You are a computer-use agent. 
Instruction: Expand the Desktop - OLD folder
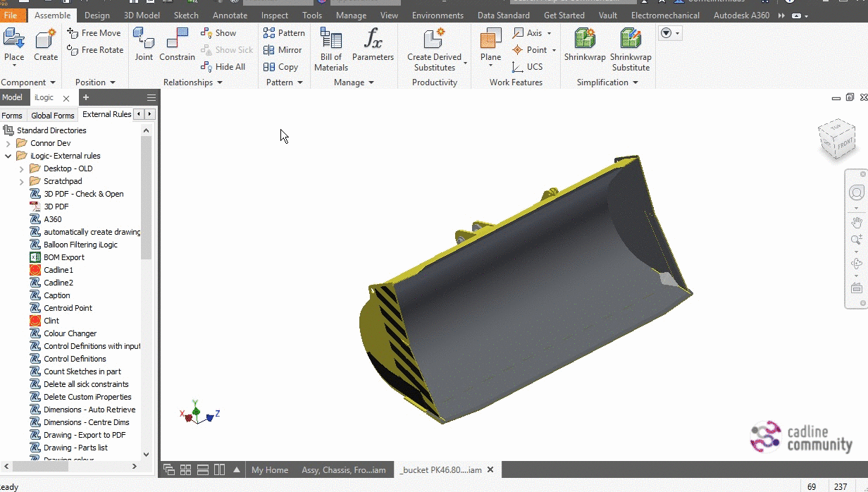[x=21, y=168]
